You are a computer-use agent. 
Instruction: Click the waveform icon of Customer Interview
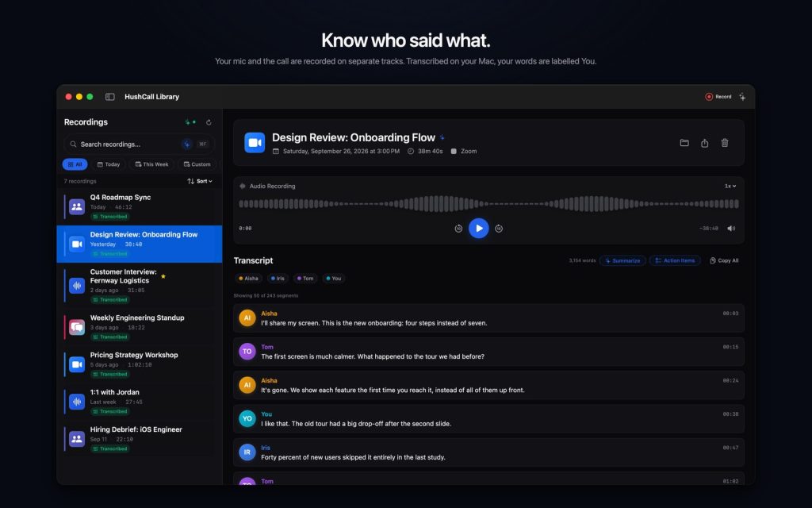click(x=77, y=286)
